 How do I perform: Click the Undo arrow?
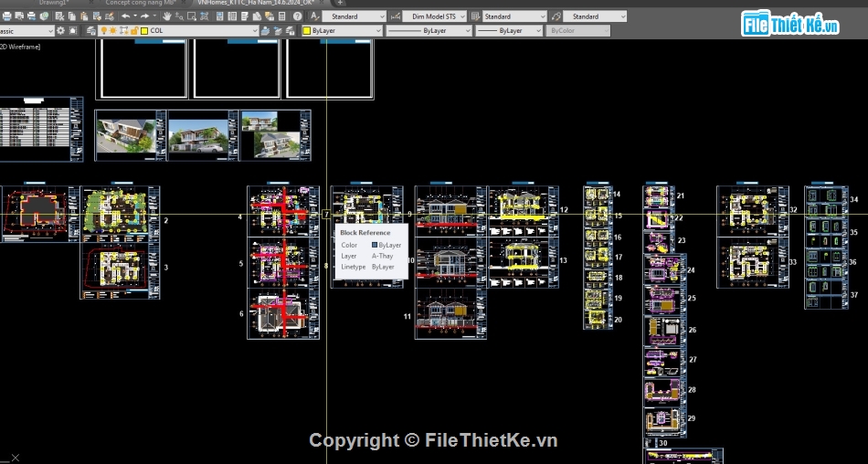pos(126,16)
